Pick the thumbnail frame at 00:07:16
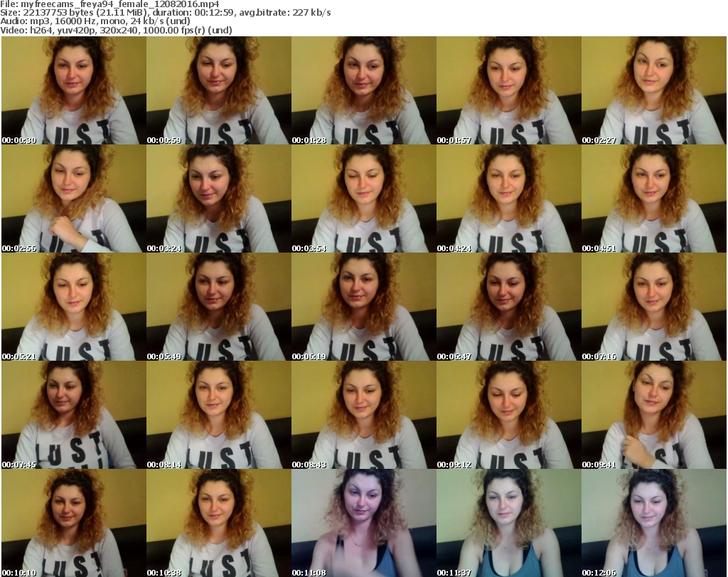 654,307
